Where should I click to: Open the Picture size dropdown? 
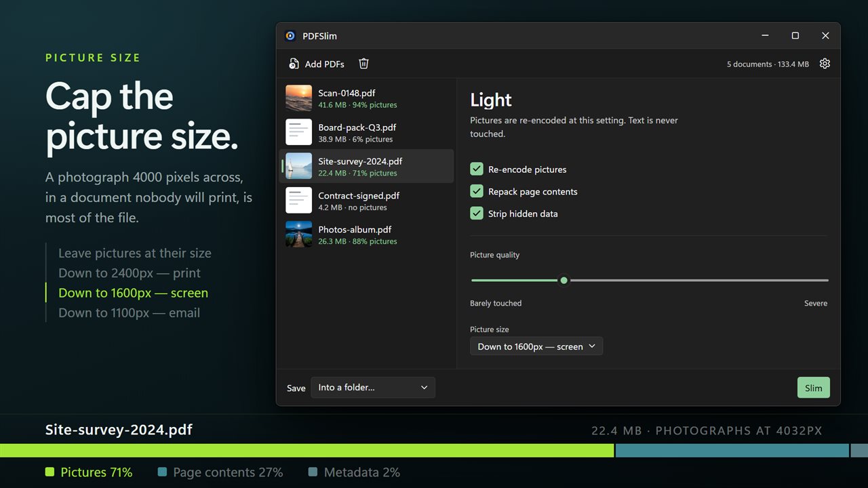pyautogui.click(x=536, y=346)
